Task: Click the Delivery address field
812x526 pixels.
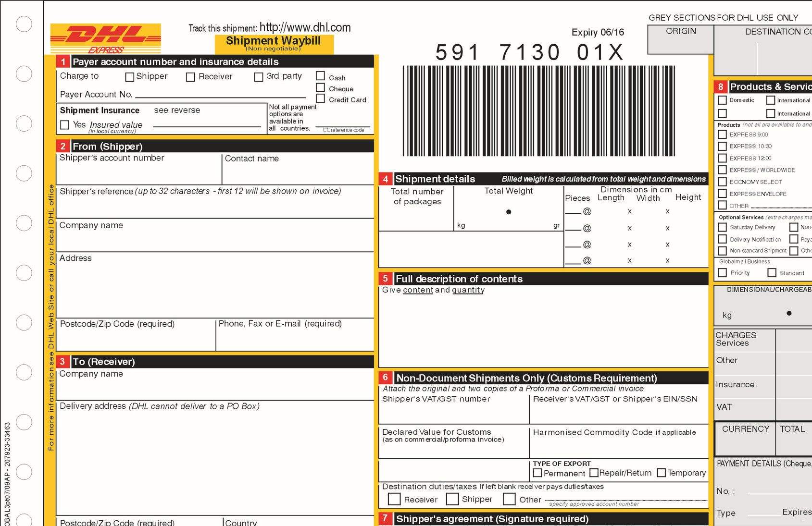Action: point(215,458)
